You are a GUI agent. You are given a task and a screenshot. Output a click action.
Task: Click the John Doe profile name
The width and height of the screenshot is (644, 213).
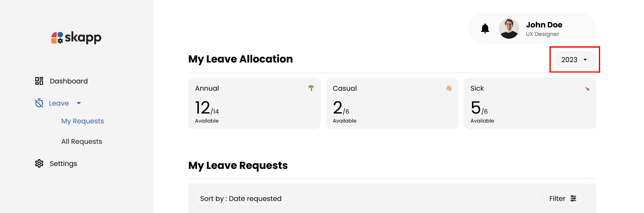tap(544, 25)
